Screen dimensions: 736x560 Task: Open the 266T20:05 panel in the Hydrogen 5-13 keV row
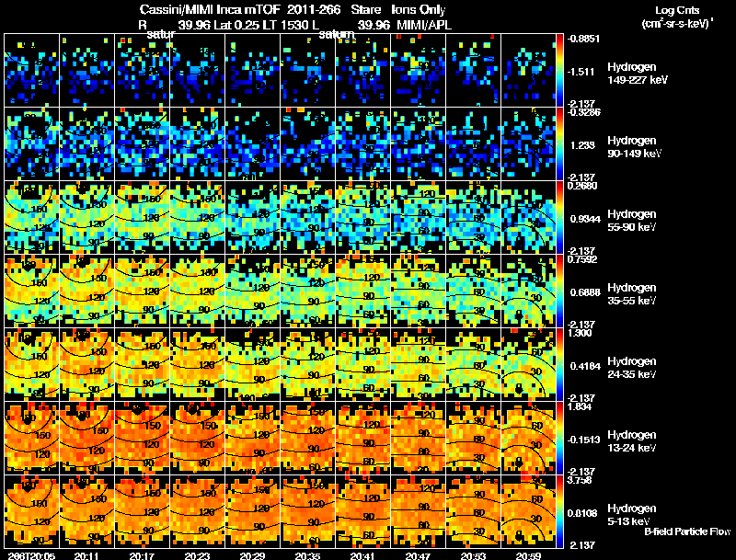tap(31, 512)
